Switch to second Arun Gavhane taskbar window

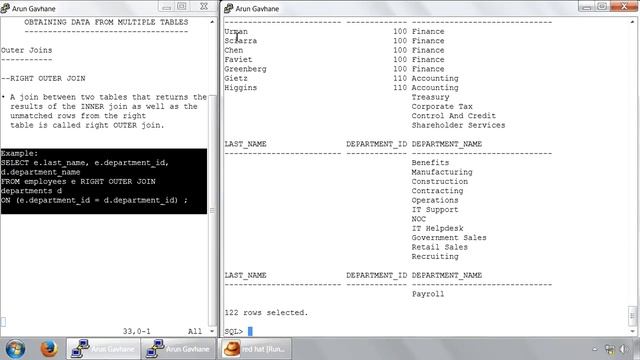[178, 349]
